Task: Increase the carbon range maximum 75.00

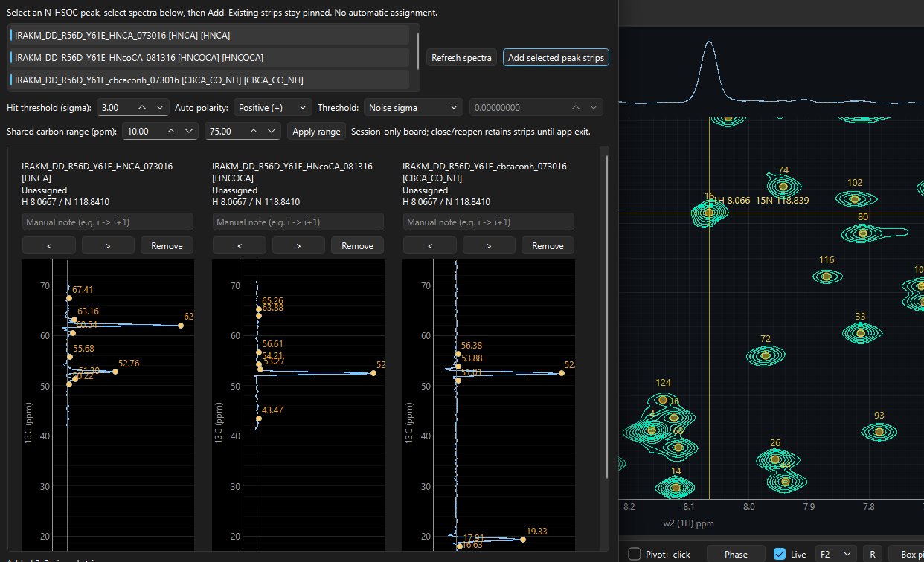Action: click(x=253, y=132)
